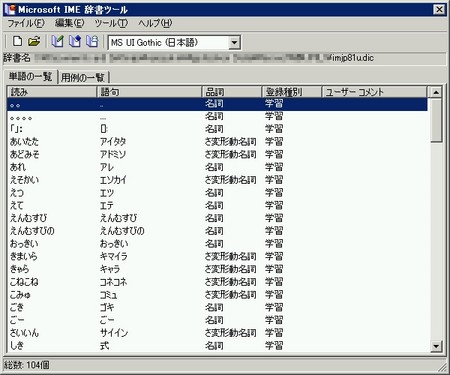The image size is (450, 375).
Task: Select the あれ row
Action: pos(217,167)
